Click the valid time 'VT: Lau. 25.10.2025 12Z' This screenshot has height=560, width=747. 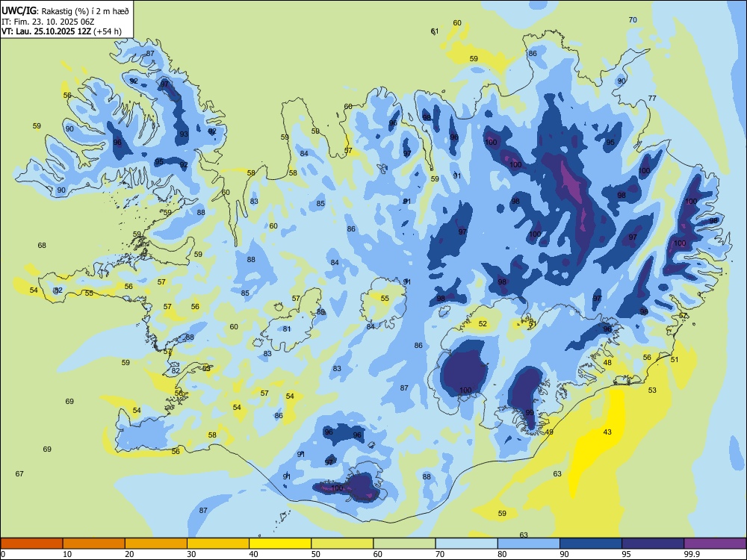(x=47, y=31)
